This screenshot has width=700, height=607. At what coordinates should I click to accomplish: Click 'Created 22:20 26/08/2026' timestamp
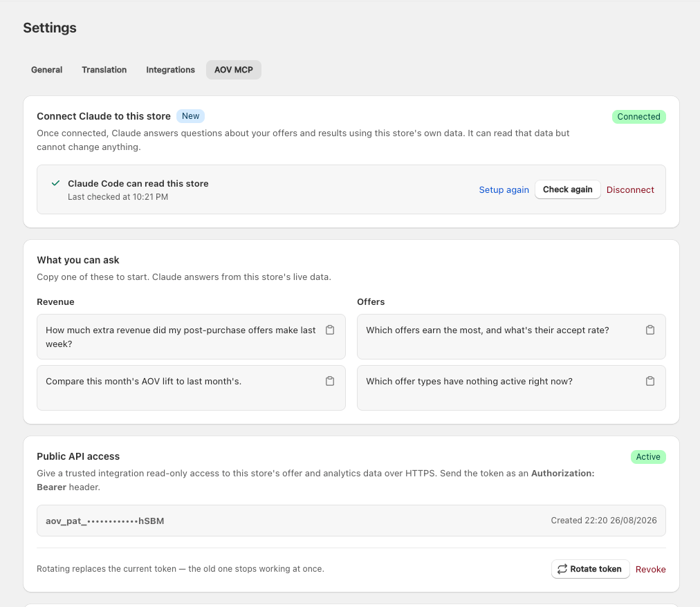pos(604,521)
